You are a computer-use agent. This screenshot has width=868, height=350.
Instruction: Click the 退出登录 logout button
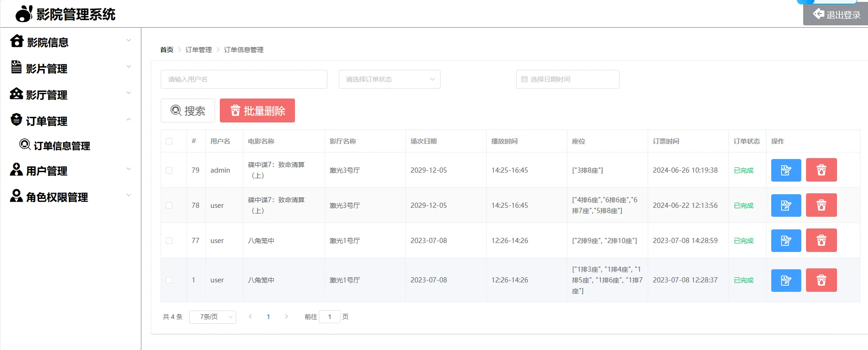point(836,15)
